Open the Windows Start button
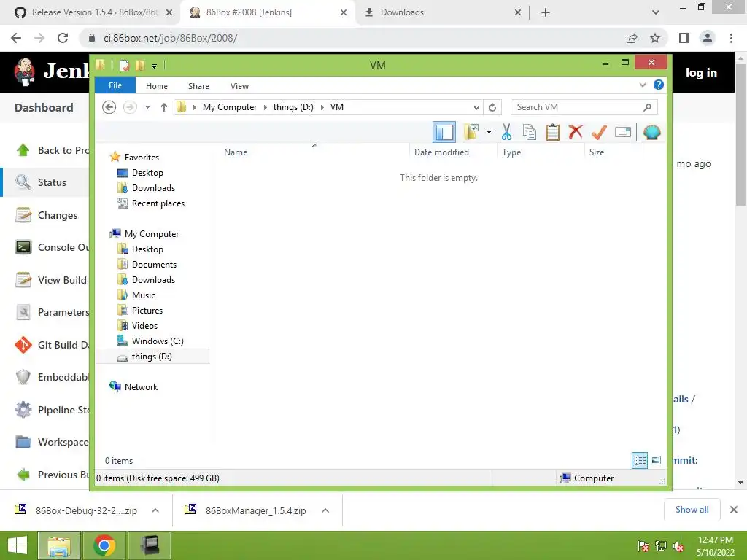The image size is (747, 560). pos(18,545)
